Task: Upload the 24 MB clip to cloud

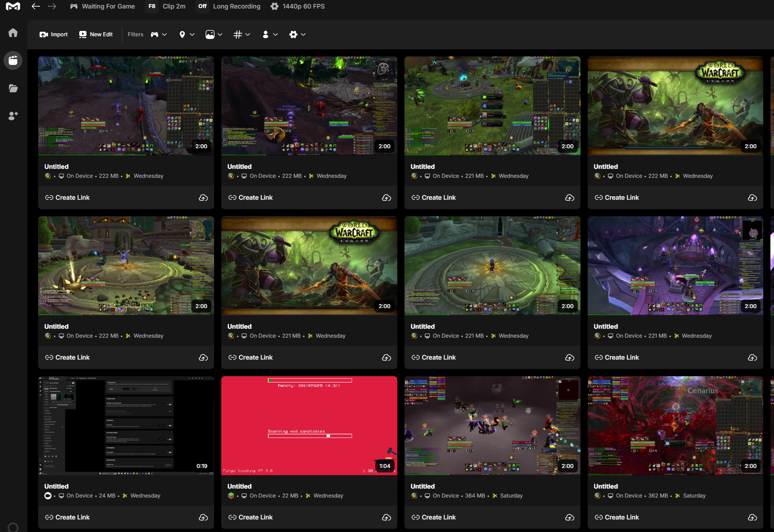Action: [203, 517]
